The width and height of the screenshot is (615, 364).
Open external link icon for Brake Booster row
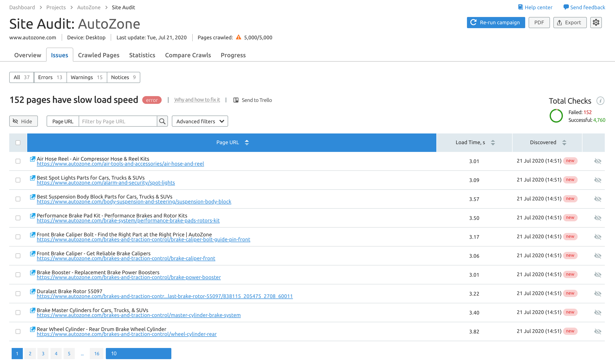tap(32, 272)
